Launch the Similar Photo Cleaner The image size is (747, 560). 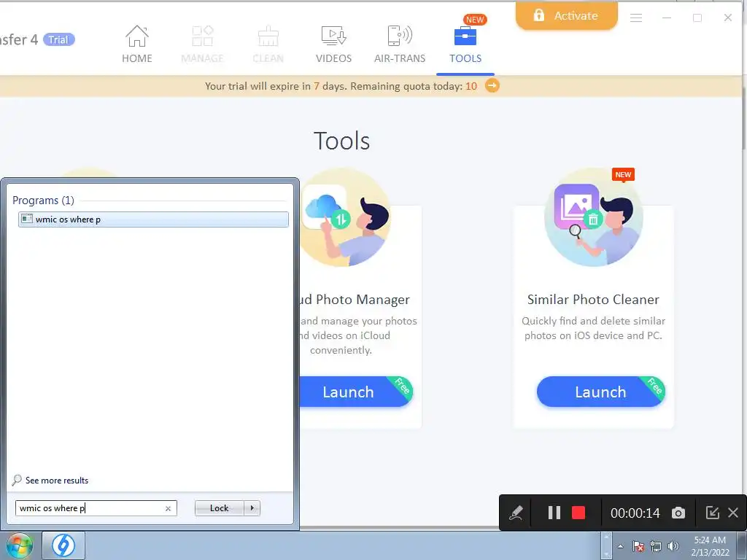[600, 392]
